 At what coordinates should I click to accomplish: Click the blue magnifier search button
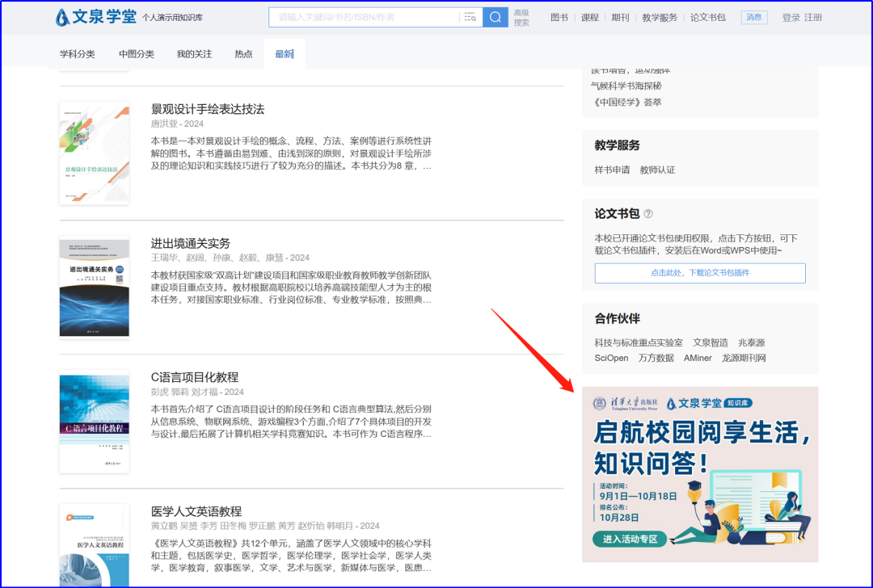(x=495, y=17)
